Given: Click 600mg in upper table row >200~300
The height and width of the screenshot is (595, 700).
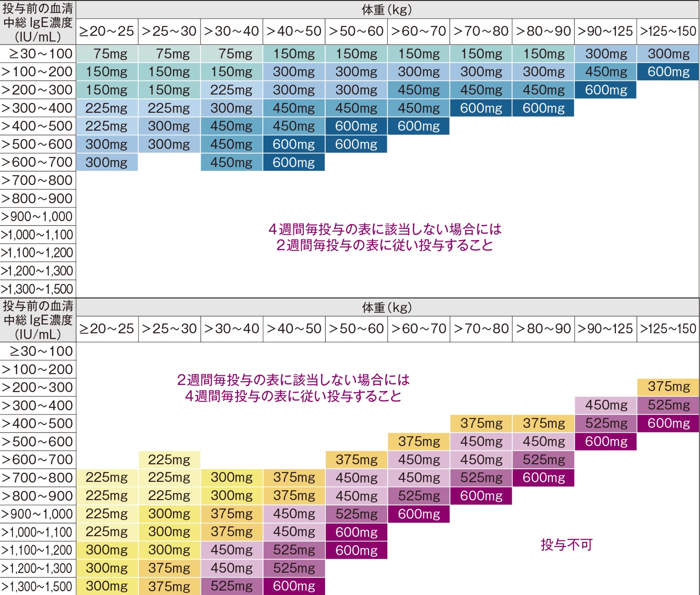Looking at the screenshot, I should 606,90.
